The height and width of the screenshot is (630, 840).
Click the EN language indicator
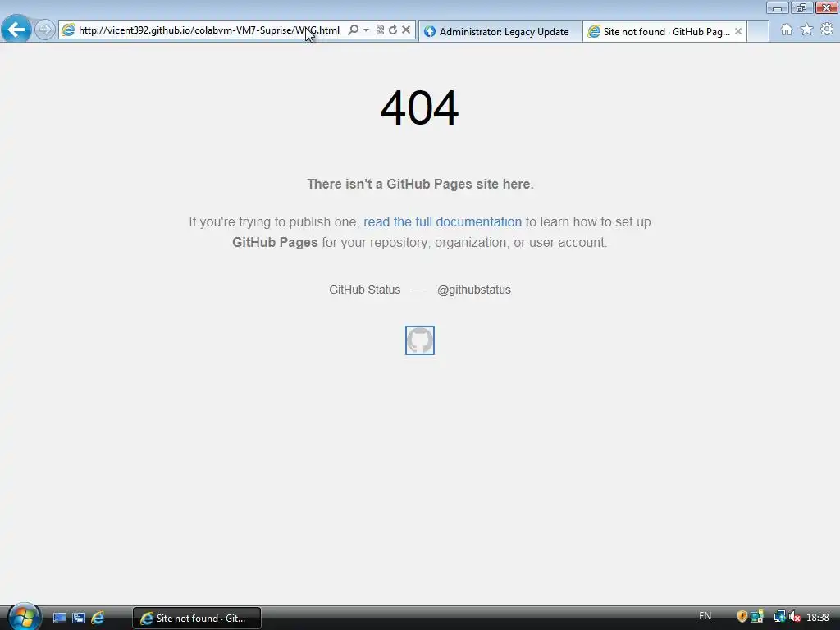(705, 616)
